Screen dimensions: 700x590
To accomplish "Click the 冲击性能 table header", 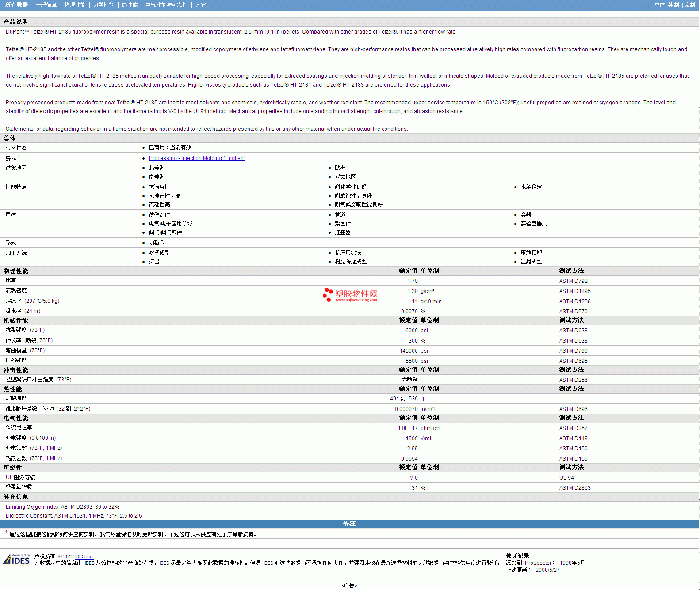I will (x=16, y=370).
